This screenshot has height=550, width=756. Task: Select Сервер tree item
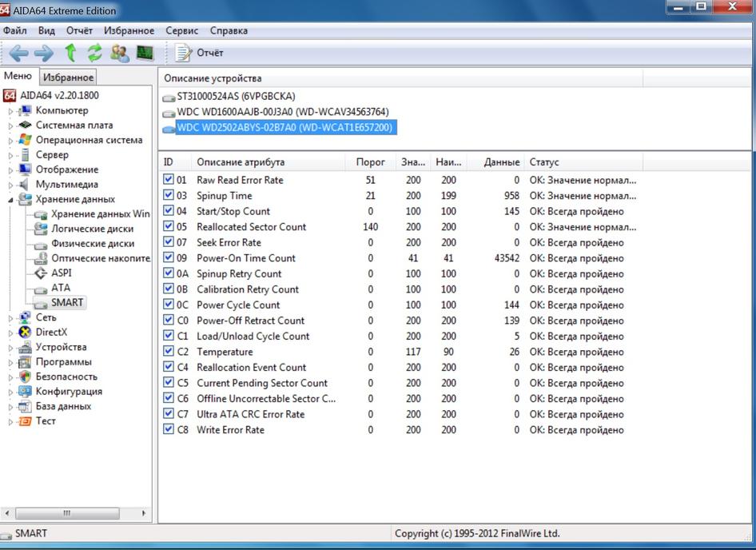(52, 155)
